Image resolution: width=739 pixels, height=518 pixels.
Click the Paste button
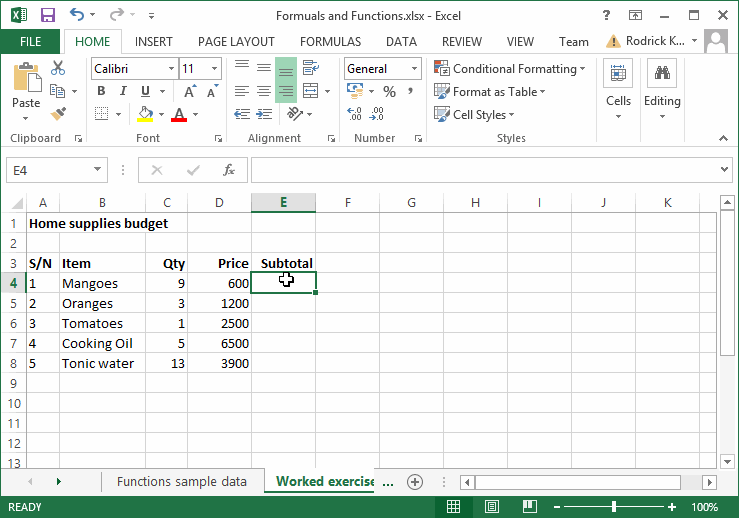click(x=26, y=87)
